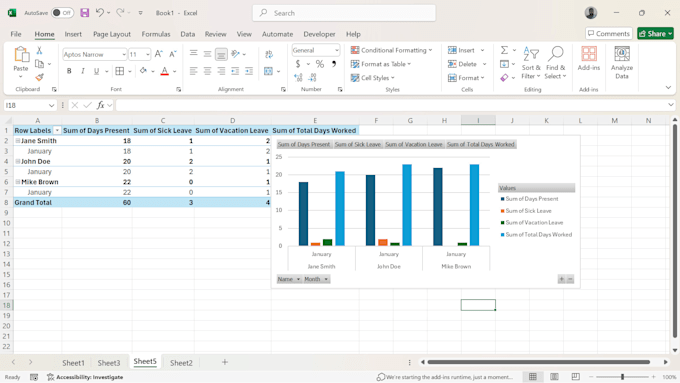Click the Wrap Text icon
This screenshot has width=680, height=383.
click(269, 54)
